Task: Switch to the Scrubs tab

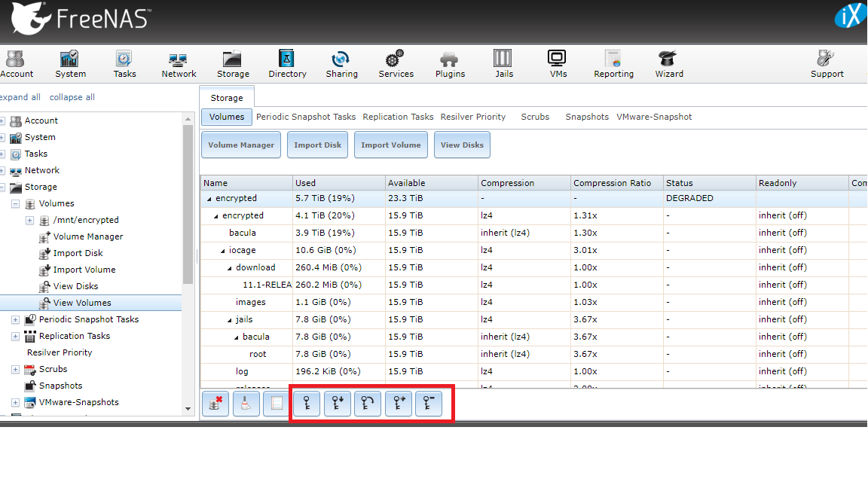Action: (x=535, y=117)
